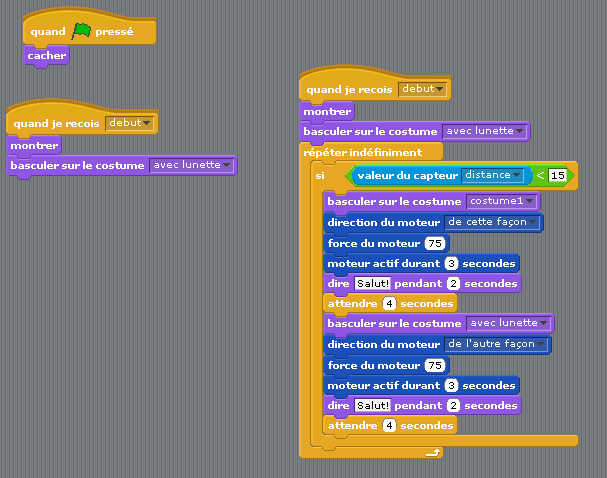
Task: Click the first 'direction du moteur' block label
Action: (x=384, y=223)
